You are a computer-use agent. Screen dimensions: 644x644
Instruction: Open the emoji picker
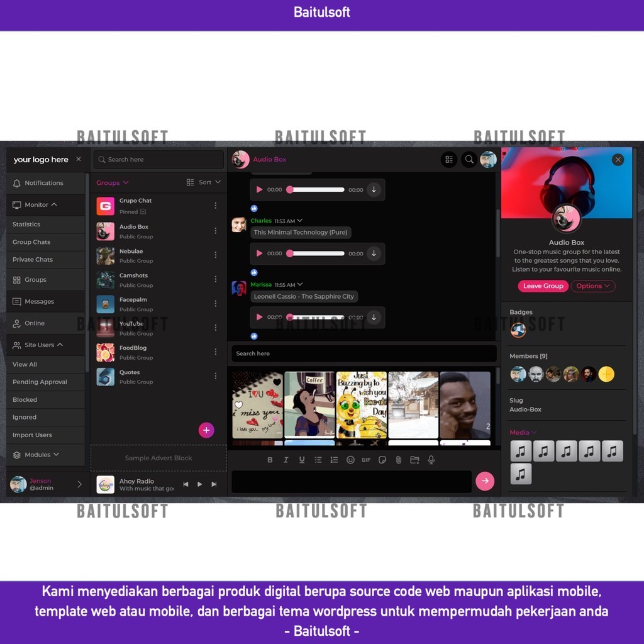pyautogui.click(x=350, y=460)
